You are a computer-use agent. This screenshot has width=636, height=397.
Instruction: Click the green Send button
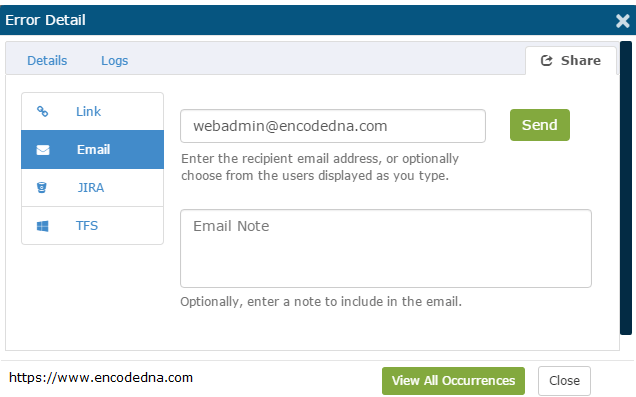pyautogui.click(x=539, y=125)
